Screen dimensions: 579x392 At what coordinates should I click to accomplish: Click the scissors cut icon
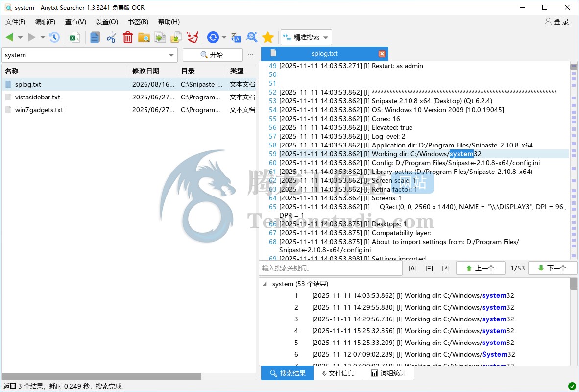pos(111,37)
